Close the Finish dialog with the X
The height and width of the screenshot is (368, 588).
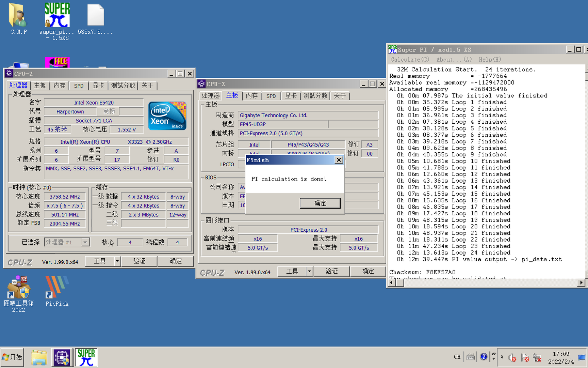point(339,160)
